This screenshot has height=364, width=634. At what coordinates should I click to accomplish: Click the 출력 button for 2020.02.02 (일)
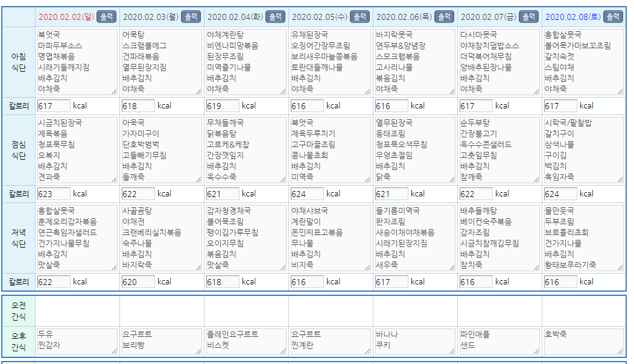click(106, 16)
